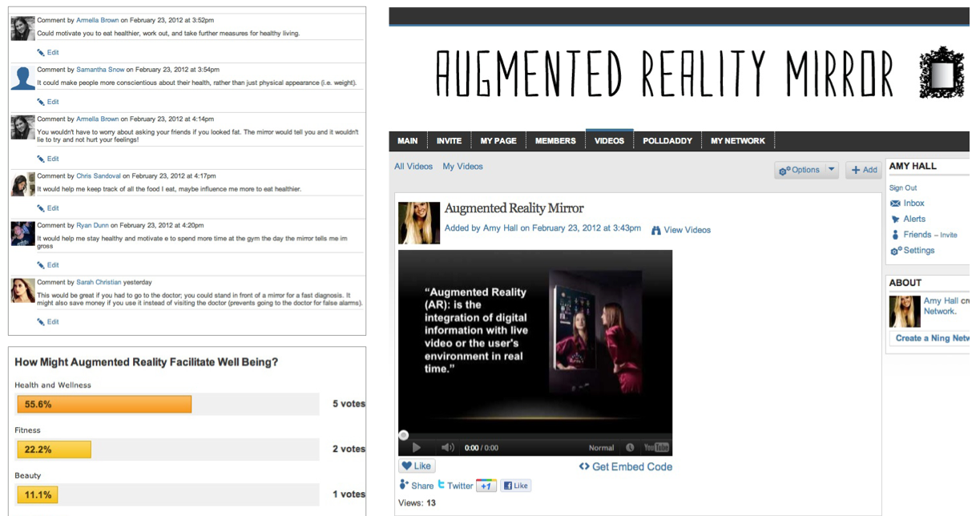Viewport: 980px width, 516px height.
Task: Click the clock icon in video player
Action: click(x=630, y=448)
